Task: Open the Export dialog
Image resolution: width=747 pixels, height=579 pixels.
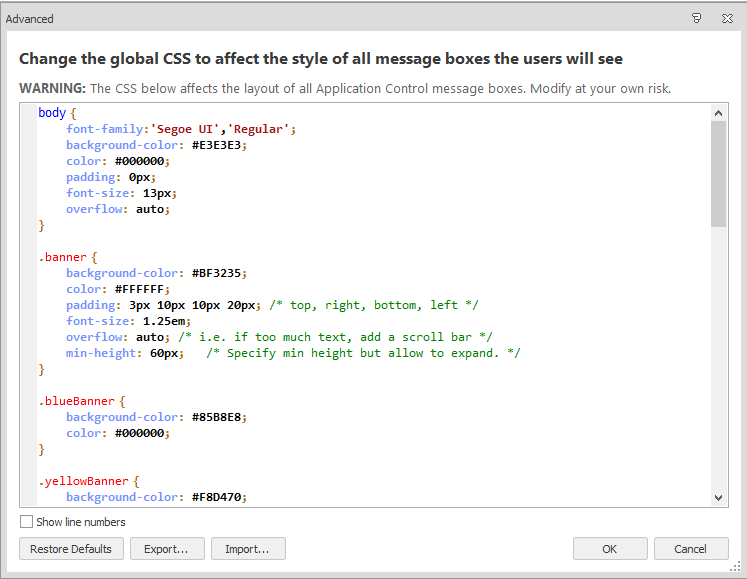Action: [x=166, y=549]
